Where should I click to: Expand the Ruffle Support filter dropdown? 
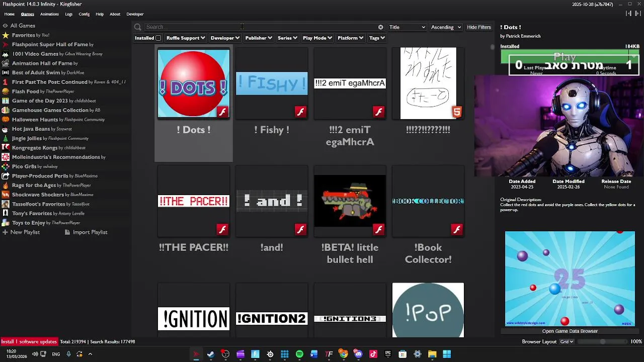point(186,38)
